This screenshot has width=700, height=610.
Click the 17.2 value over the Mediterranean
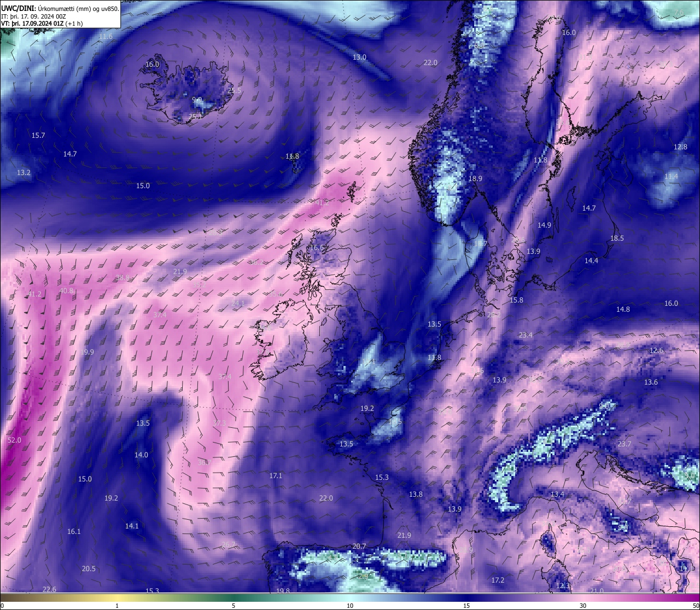point(498,580)
